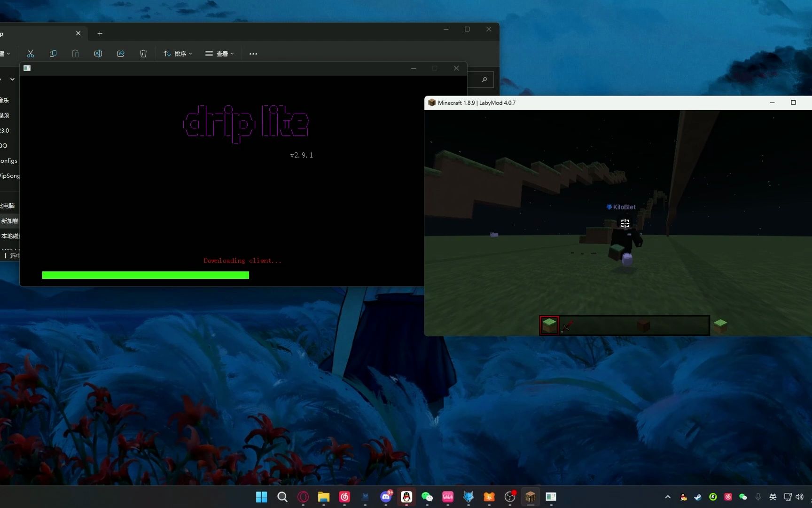The width and height of the screenshot is (812, 508).
Task: Open a new Explorer tab with the plus button
Action: coord(100,33)
